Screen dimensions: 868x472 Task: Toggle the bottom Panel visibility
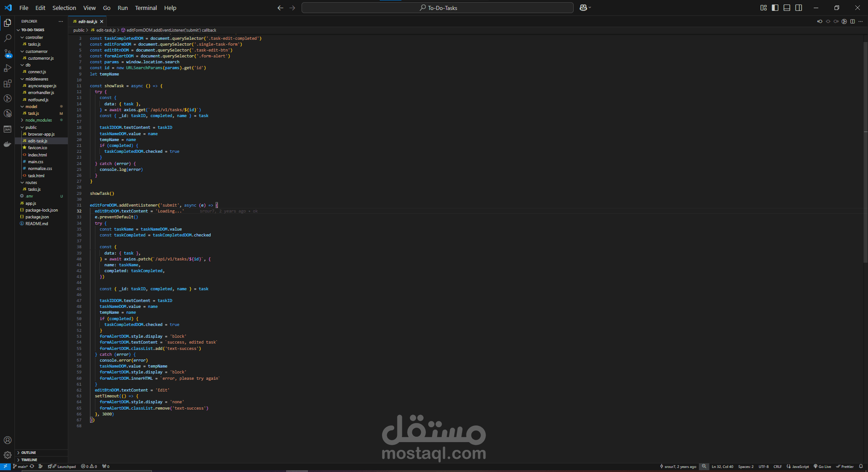[787, 8]
